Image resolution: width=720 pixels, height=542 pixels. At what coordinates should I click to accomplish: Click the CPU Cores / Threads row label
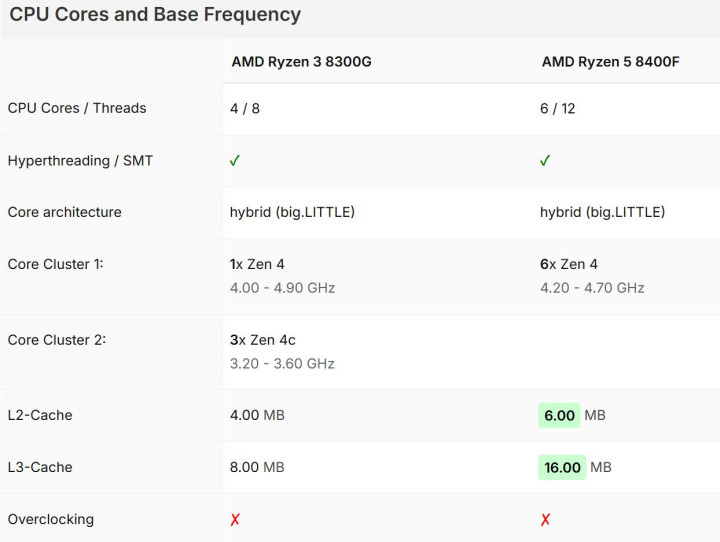[x=77, y=108]
